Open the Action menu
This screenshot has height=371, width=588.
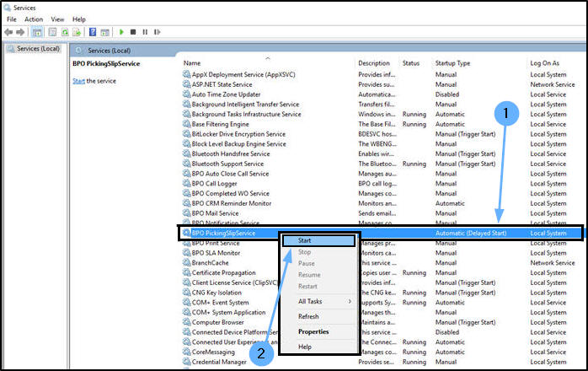(34, 19)
